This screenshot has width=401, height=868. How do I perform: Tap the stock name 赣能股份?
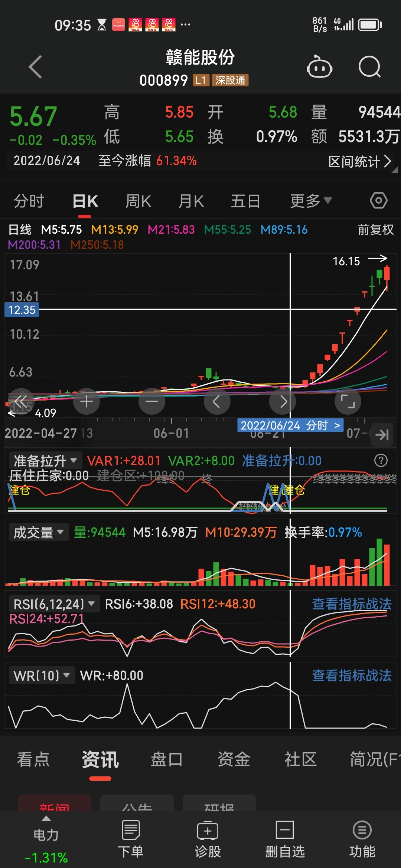[200, 57]
